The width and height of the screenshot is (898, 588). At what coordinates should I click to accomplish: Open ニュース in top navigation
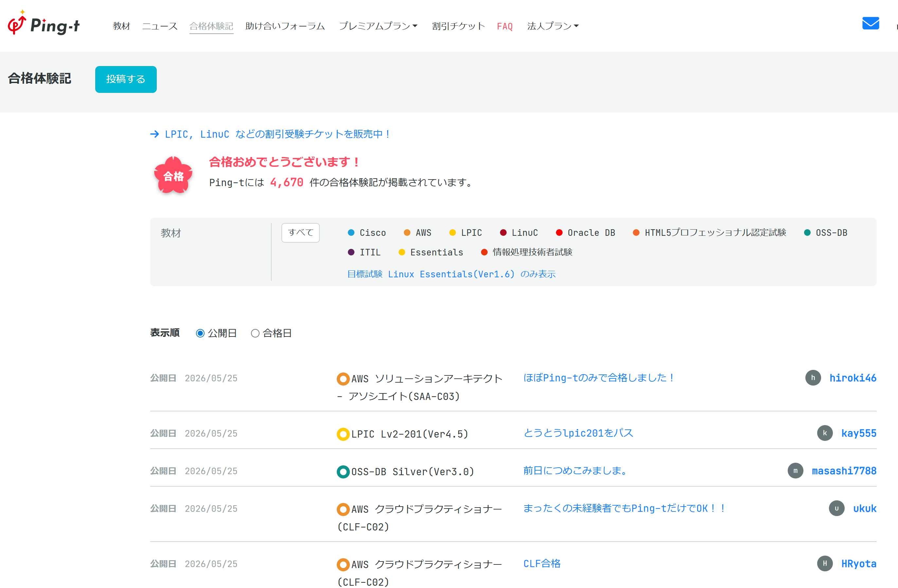(160, 26)
